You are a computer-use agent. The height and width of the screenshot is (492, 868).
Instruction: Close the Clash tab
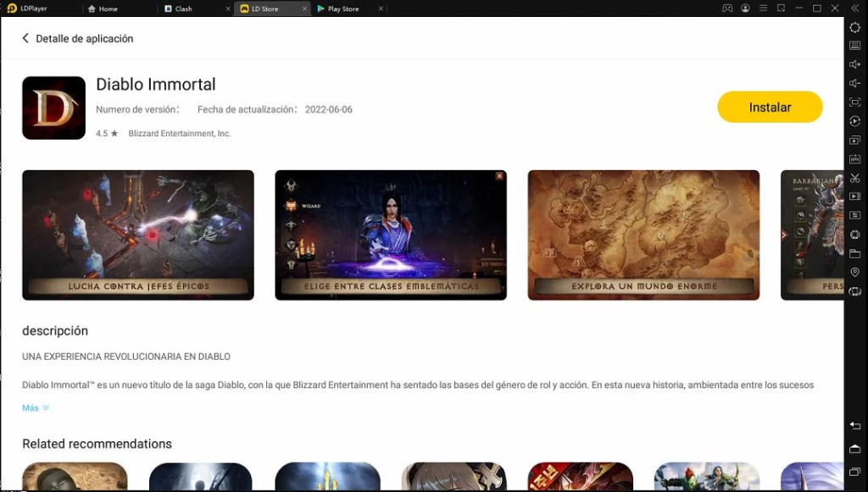point(228,8)
